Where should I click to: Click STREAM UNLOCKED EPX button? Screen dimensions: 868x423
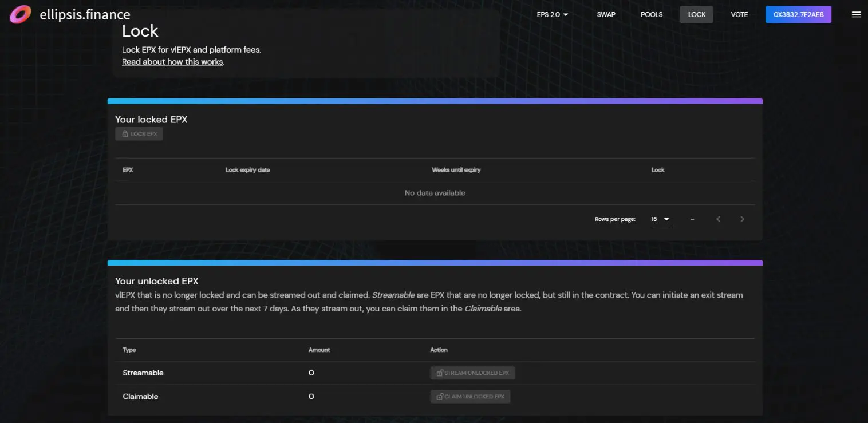click(x=473, y=373)
